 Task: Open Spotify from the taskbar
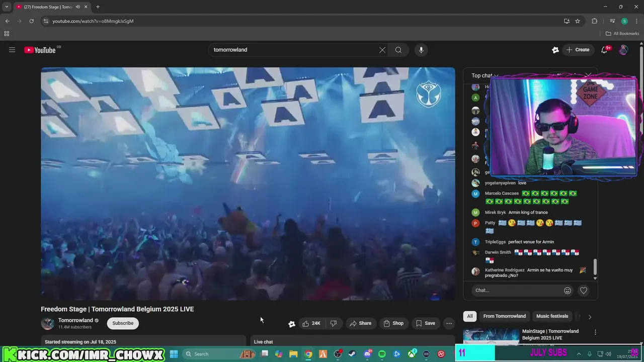(x=382, y=354)
